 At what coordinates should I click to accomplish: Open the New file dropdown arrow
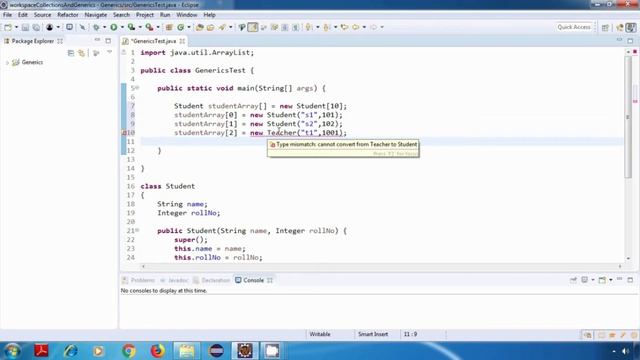[16, 27]
